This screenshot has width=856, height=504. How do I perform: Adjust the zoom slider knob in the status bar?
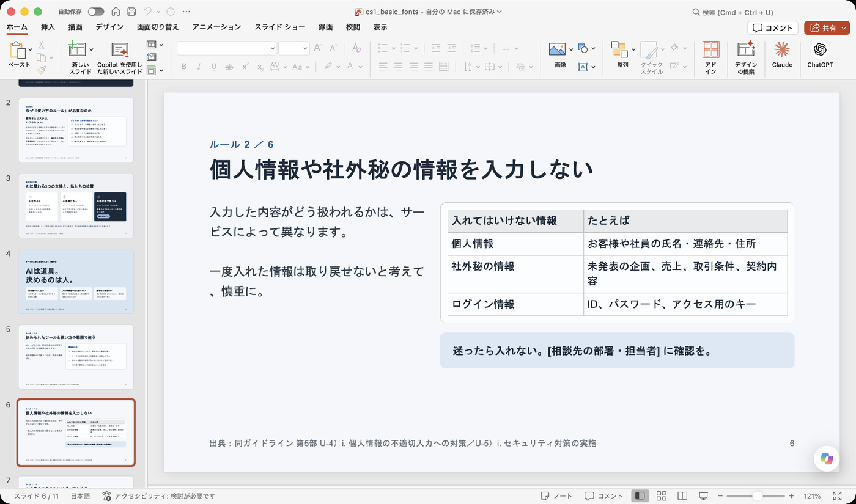(757, 495)
